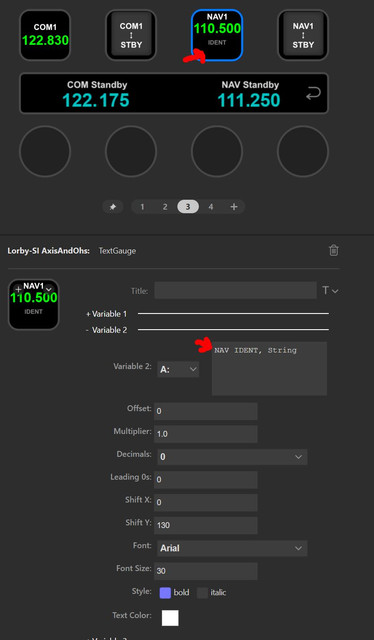Open the Decimals dropdown
The image size is (374, 640).
click(x=232, y=457)
